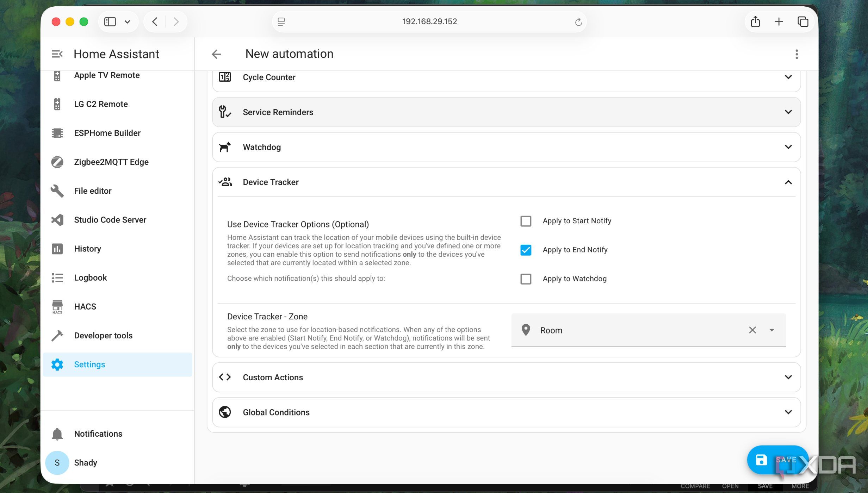Open Studio Code Server icon
The height and width of the screenshot is (493, 868).
pos(57,220)
